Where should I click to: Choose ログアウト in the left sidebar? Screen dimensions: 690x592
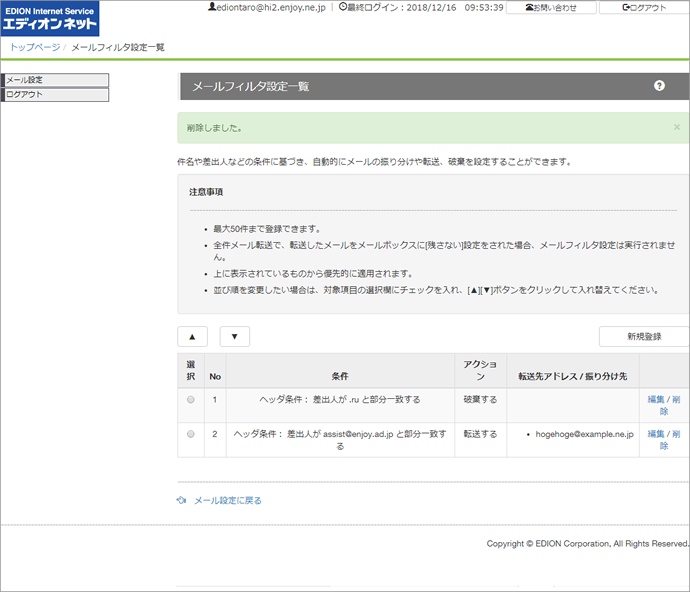point(55,94)
